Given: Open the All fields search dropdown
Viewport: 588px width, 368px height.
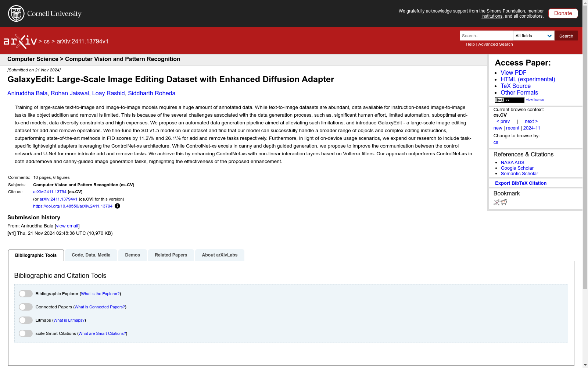Looking at the screenshot, I should pos(534,36).
